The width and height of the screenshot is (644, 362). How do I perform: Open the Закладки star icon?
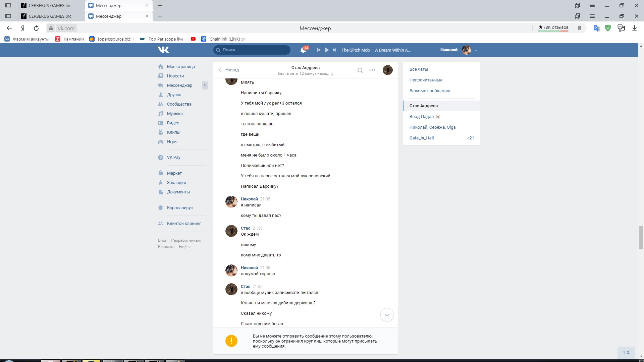coord(161,182)
